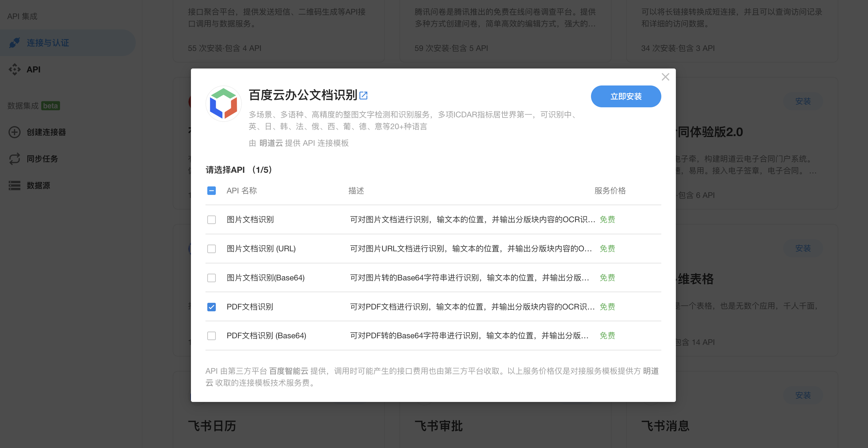The image size is (868, 448).
Task: Open the 飞书日历 card
Action: click(279, 410)
